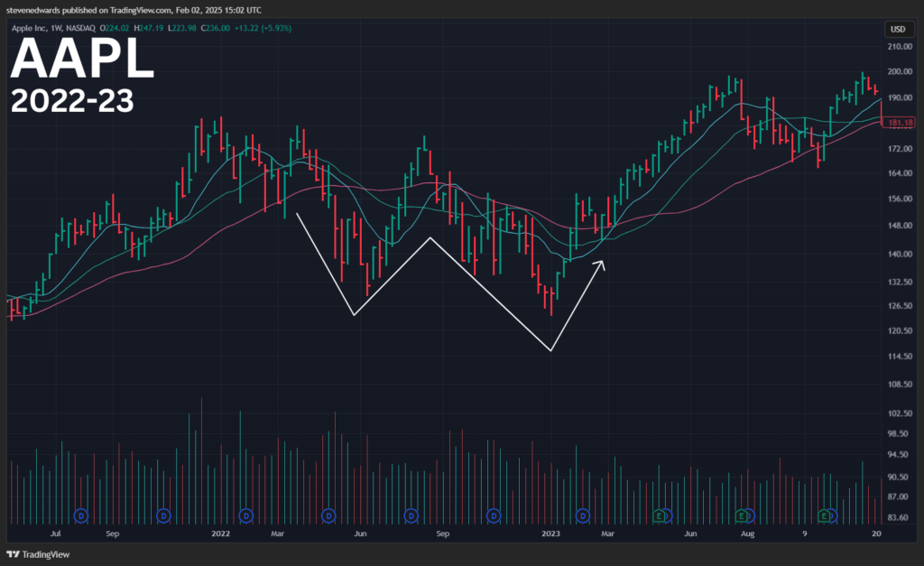924x566 pixels.
Task: Click the high value H247.19
Action: tap(149, 28)
